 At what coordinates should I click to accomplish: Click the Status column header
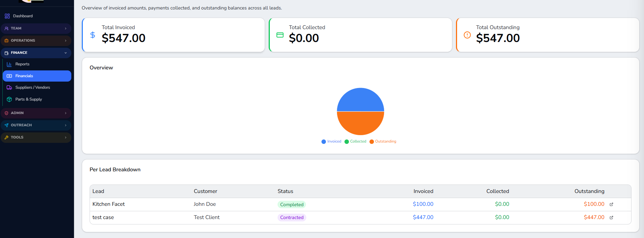click(285, 191)
